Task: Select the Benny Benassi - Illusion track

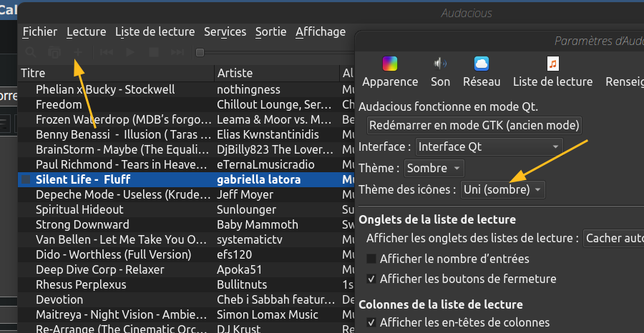Action: click(x=123, y=134)
